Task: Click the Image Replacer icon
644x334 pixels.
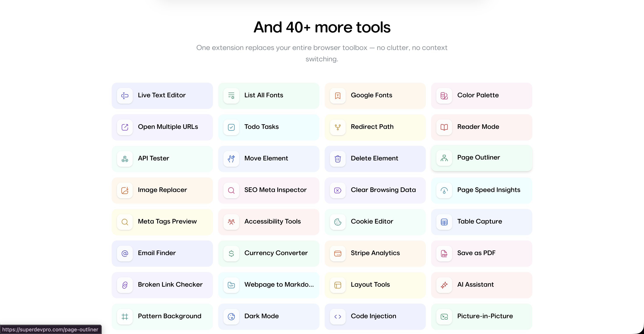Action: [125, 190]
